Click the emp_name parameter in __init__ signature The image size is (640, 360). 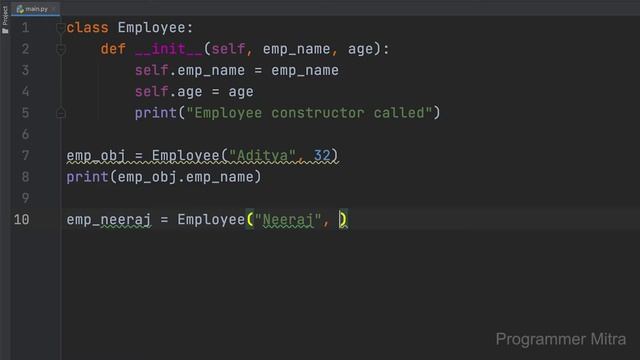coord(296,49)
